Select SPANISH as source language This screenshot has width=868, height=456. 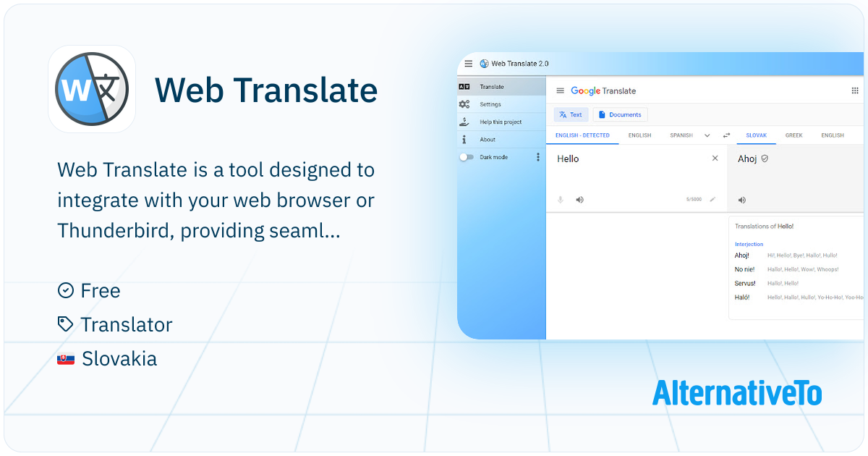[681, 135]
